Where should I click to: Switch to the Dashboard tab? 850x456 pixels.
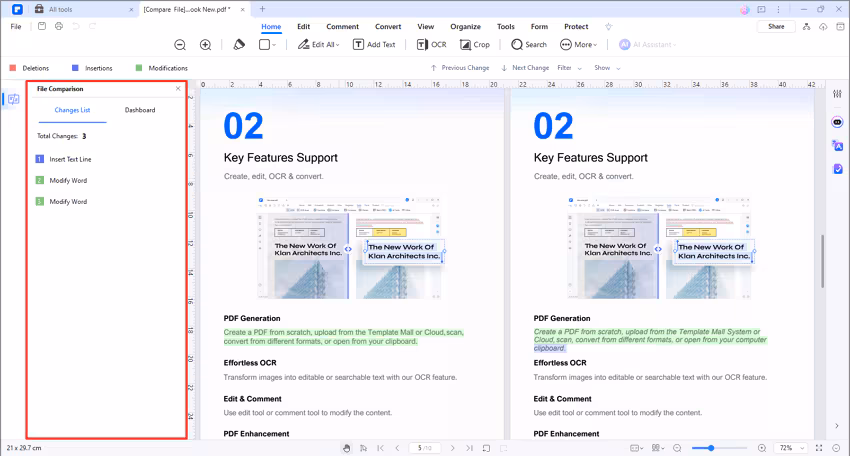pyautogui.click(x=139, y=110)
